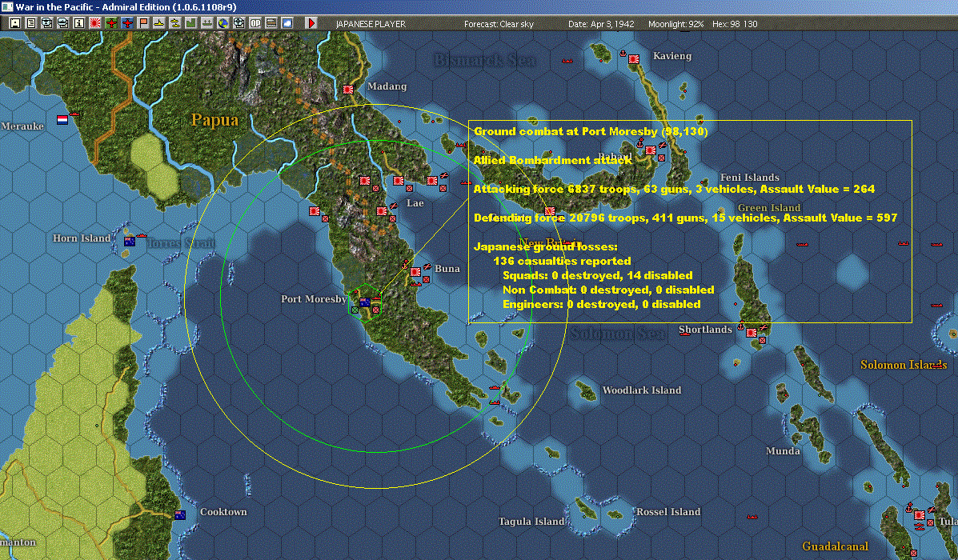Select Japanese flag base at Buna
The width and height of the screenshot is (958, 560).
(415, 272)
